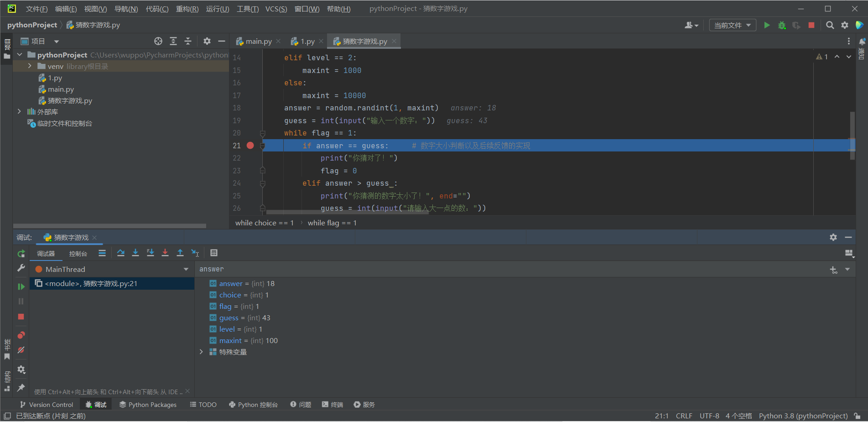Expand 特殊变量 in variables
Viewport: 868px width, 422px height.
(x=201, y=352)
